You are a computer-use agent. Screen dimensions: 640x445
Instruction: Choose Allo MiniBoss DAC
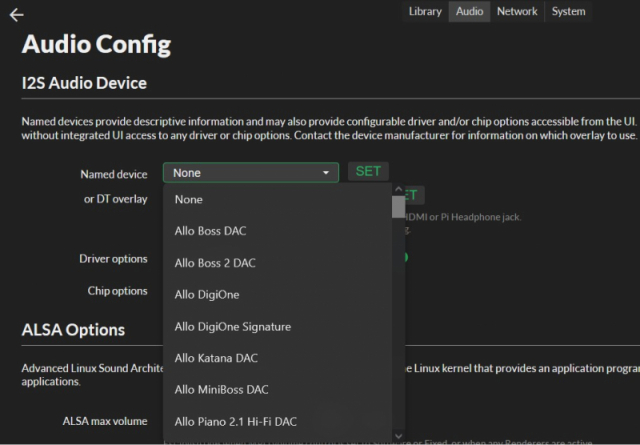click(x=278, y=390)
